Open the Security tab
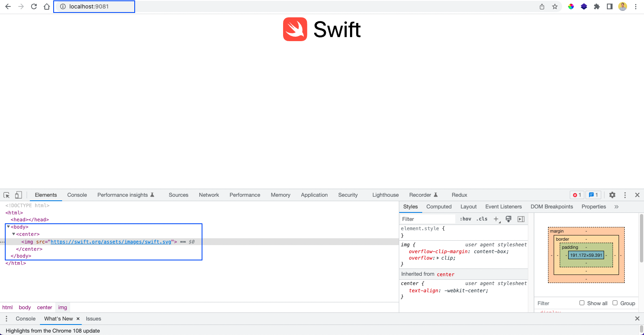 pyautogui.click(x=348, y=195)
